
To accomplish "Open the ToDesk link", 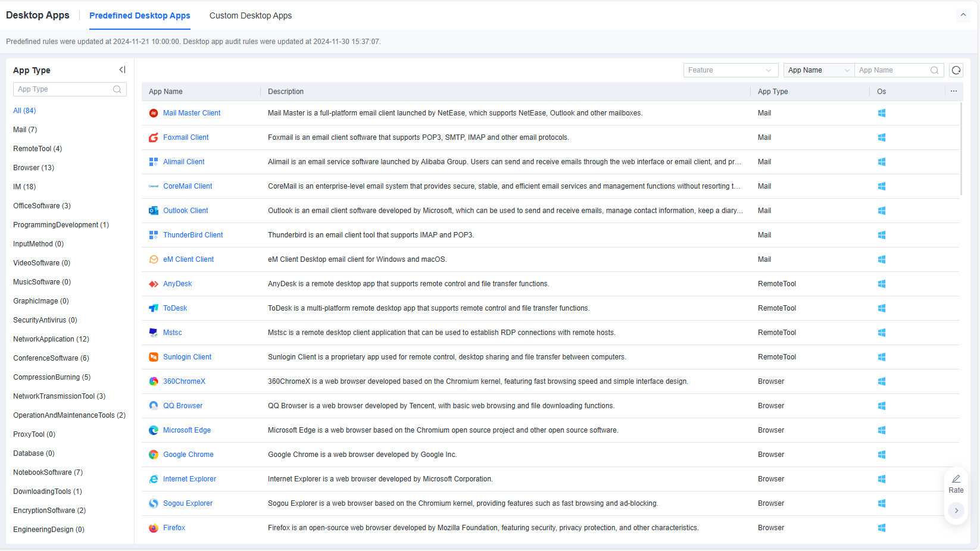I will tap(175, 308).
